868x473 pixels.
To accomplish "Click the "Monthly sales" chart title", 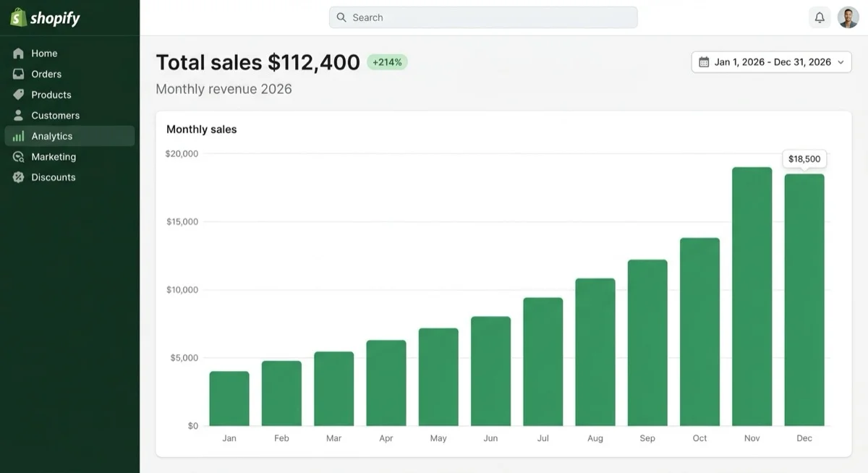I will [x=202, y=129].
